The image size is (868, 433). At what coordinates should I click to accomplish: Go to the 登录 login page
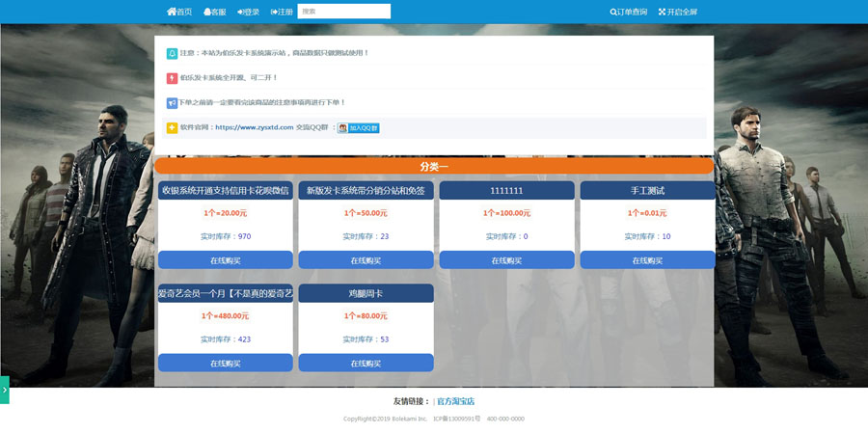[249, 12]
